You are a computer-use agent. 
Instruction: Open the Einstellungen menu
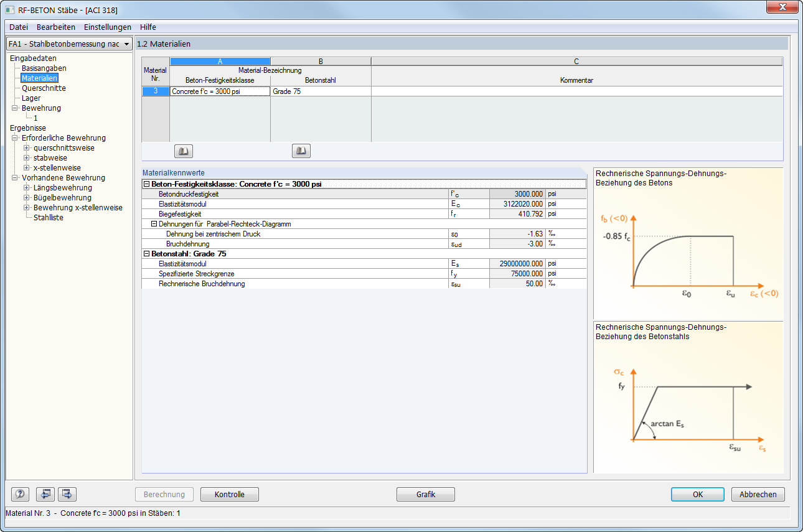coord(108,27)
